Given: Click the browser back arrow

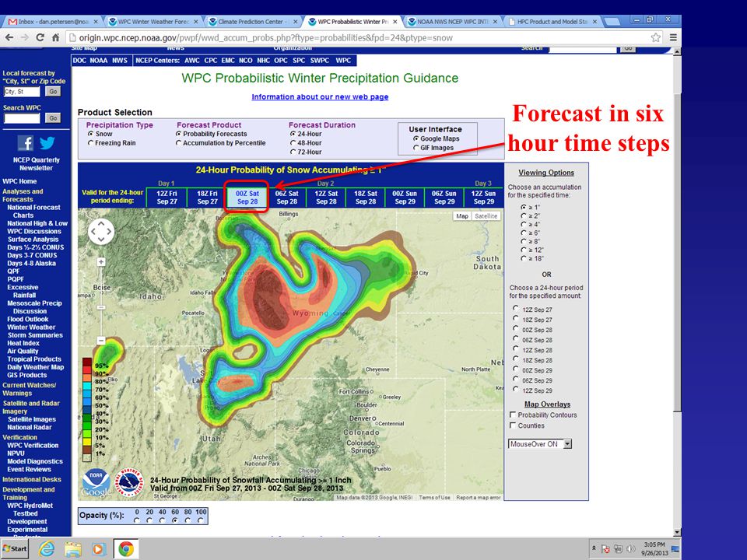Looking at the screenshot, I should coord(9,37).
